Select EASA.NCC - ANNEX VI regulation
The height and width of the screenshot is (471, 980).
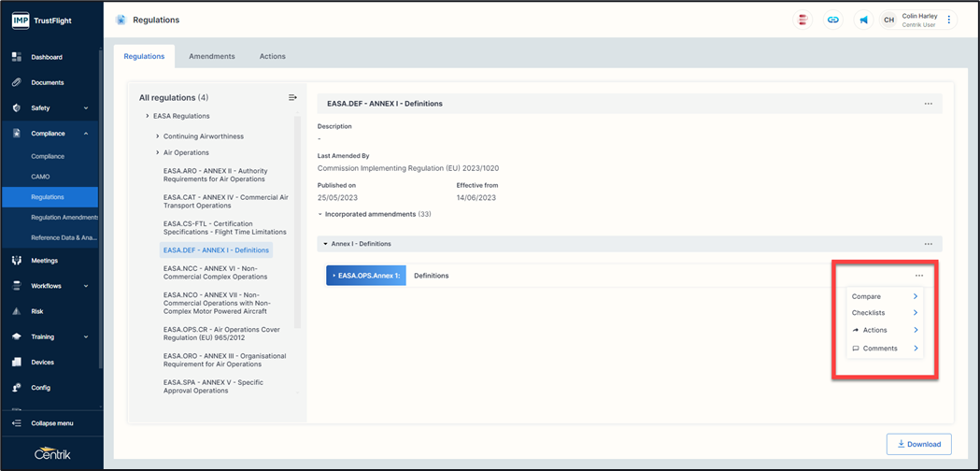tap(215, 272)
